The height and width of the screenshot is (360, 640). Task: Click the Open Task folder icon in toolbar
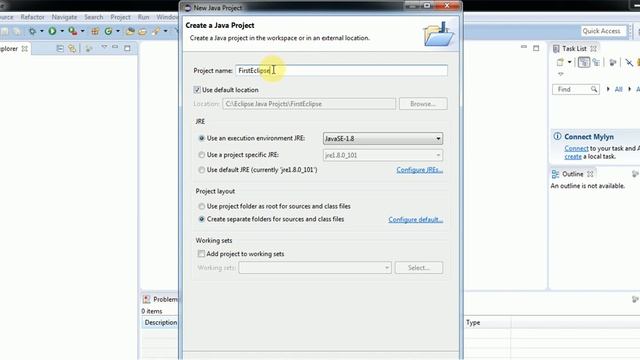(x=142, y=31)
